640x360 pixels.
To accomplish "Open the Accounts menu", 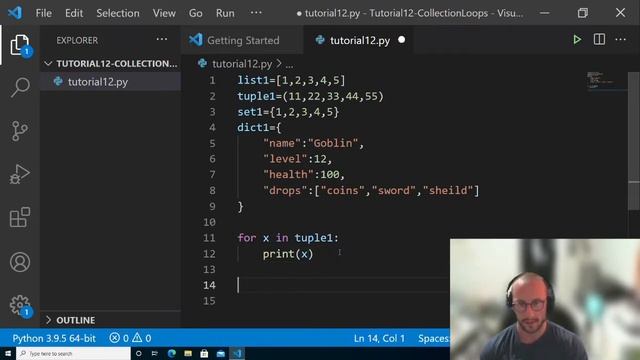I will click(x=20, y=262).
